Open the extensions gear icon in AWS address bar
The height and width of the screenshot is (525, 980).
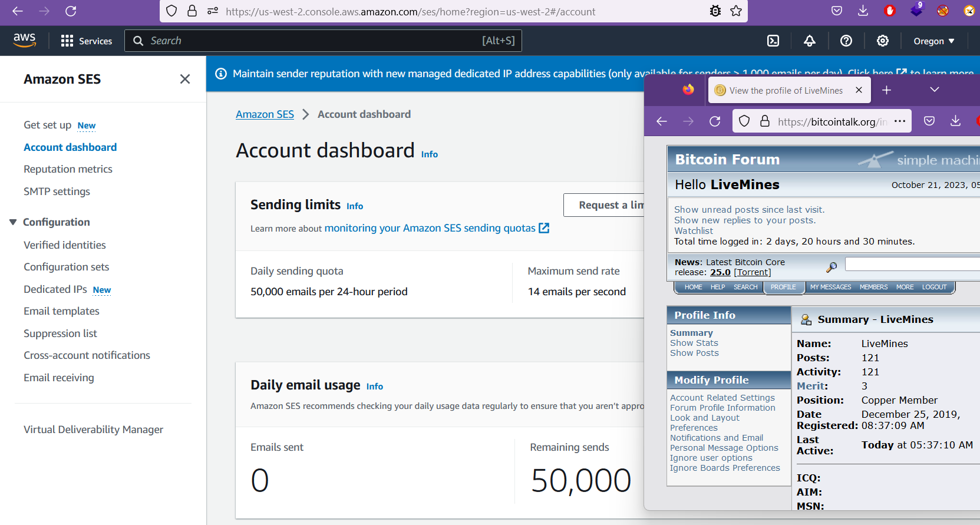[715, 11]
